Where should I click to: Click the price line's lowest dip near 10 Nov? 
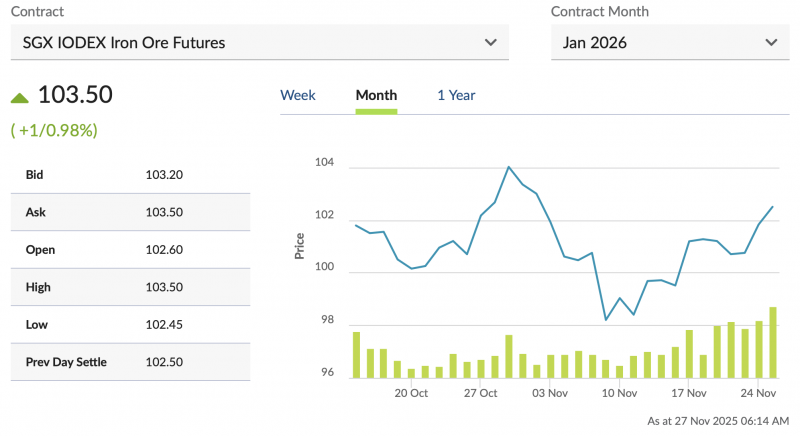pos(606,320)
